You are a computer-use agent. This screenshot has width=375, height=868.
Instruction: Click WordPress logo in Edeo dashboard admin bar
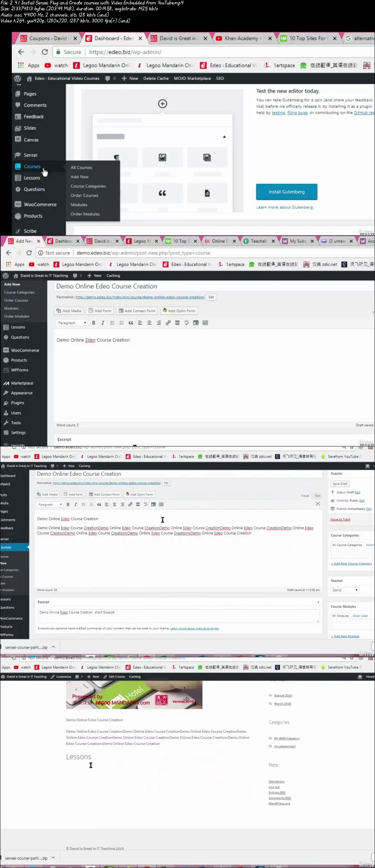tap(18, 78)
